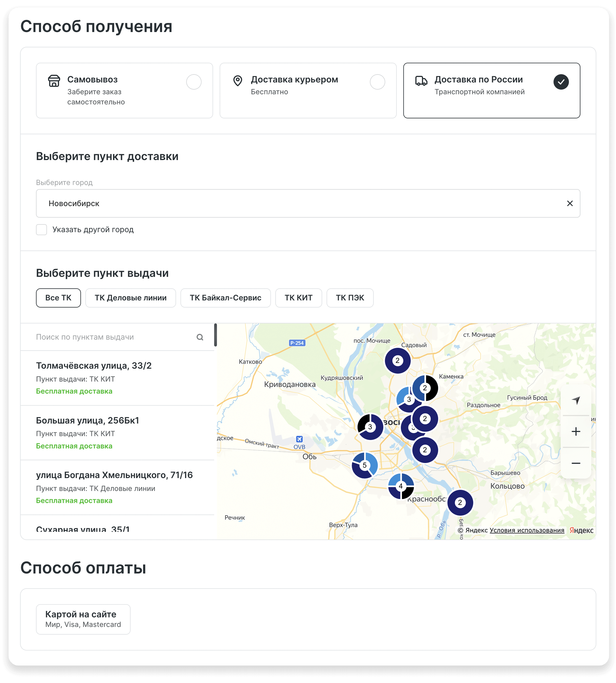The image size is (616, 683).
Task: Click the map cluster marker showing 5
Action: click(364, 465)
